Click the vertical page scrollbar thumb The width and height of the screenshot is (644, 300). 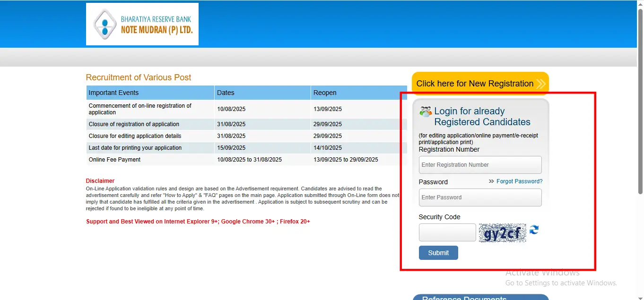tap(641, 99)
